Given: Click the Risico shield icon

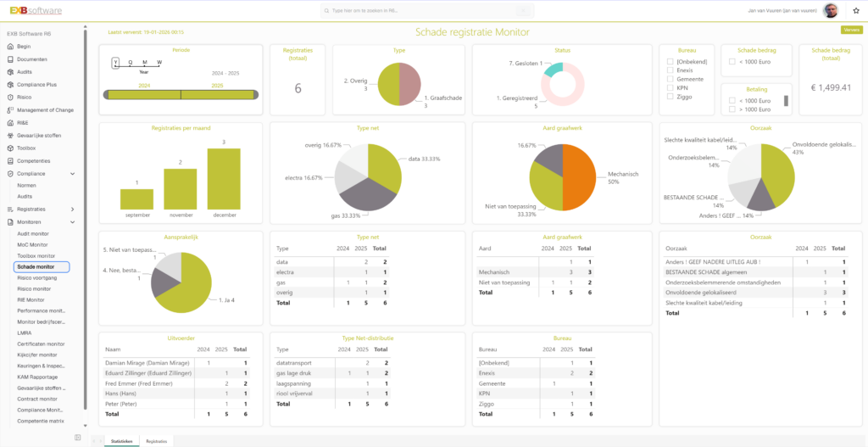Looking at the screenshot, I should coord(11,98).
